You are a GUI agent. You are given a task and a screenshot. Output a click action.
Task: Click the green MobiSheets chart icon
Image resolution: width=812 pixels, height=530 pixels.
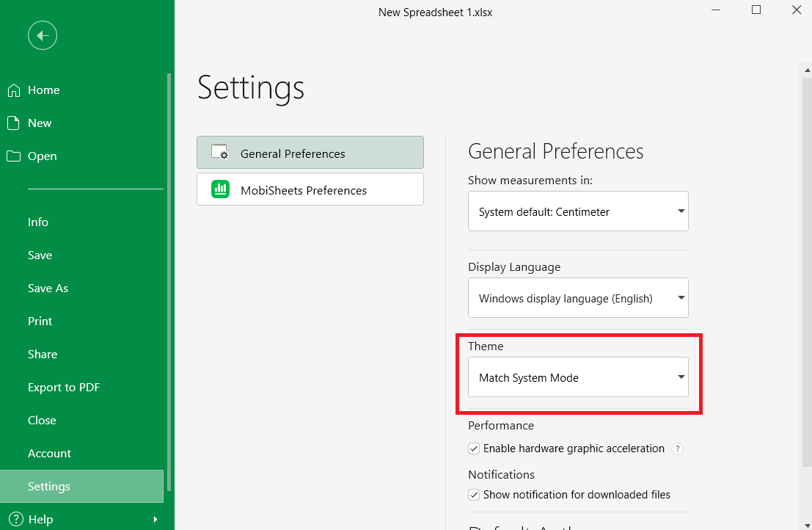221,189
